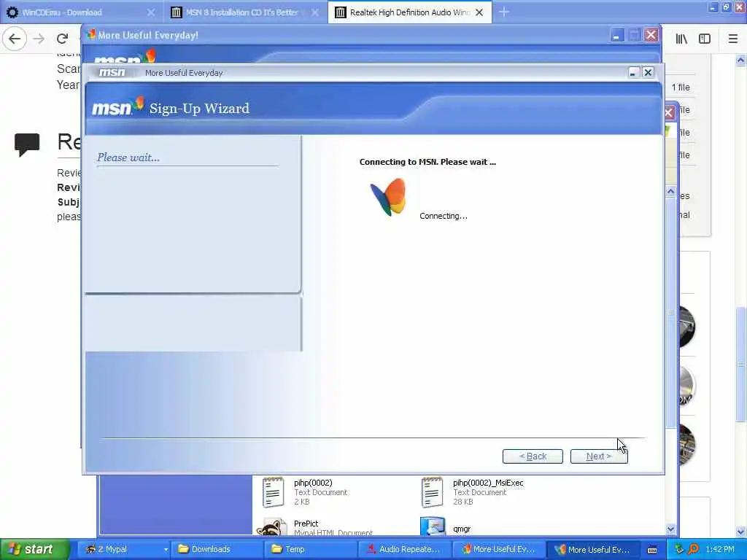
Task: Open the browser hamburger menu
Action: click(733, 39)
